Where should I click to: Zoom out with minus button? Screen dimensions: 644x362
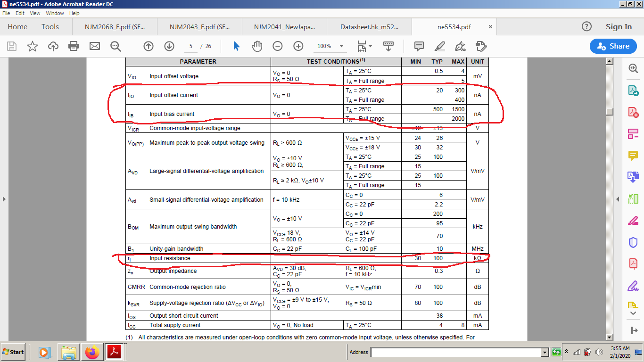coord(278,46)
